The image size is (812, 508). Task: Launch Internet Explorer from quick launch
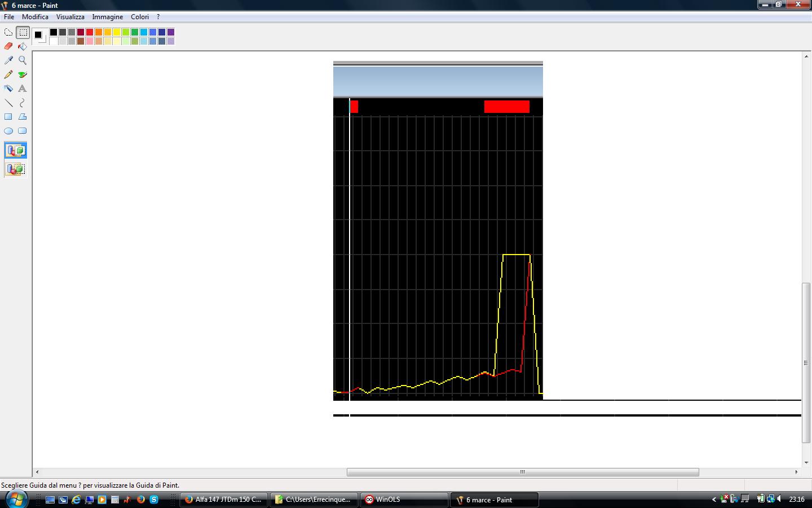tap(76, 500)
